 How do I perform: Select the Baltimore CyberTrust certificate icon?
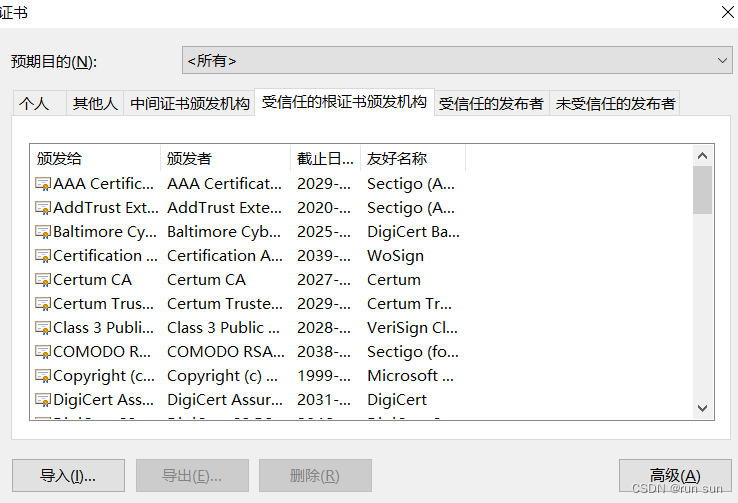(x=43, y=232)
